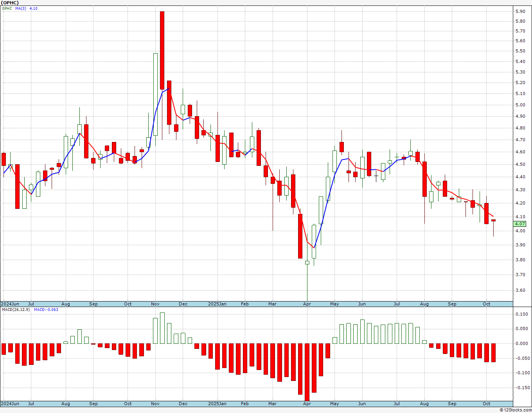The width and height of the screenshot is (532, 413).
Task: Click the 3.60 price axis label
Action: click(520, 290)
